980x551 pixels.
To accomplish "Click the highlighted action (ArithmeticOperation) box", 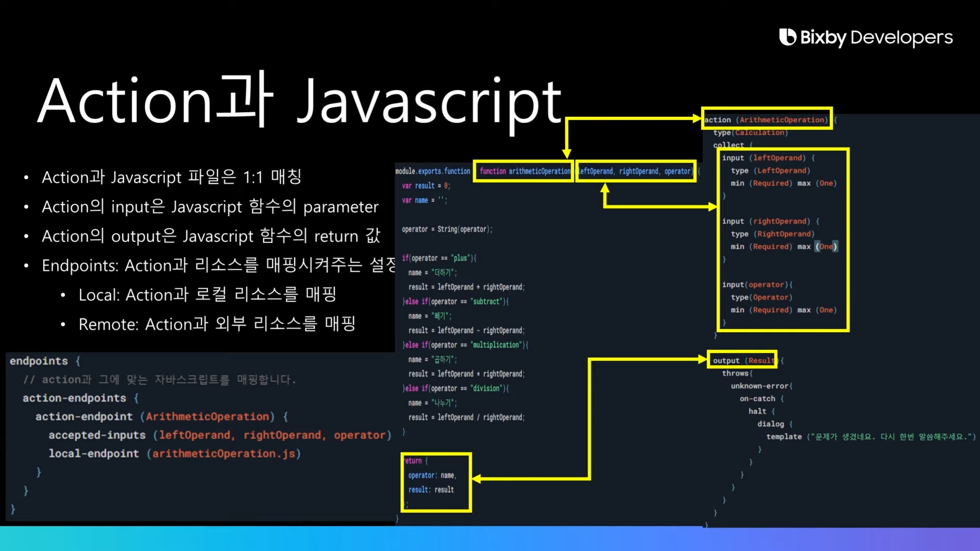I will [x=767, y=119].
